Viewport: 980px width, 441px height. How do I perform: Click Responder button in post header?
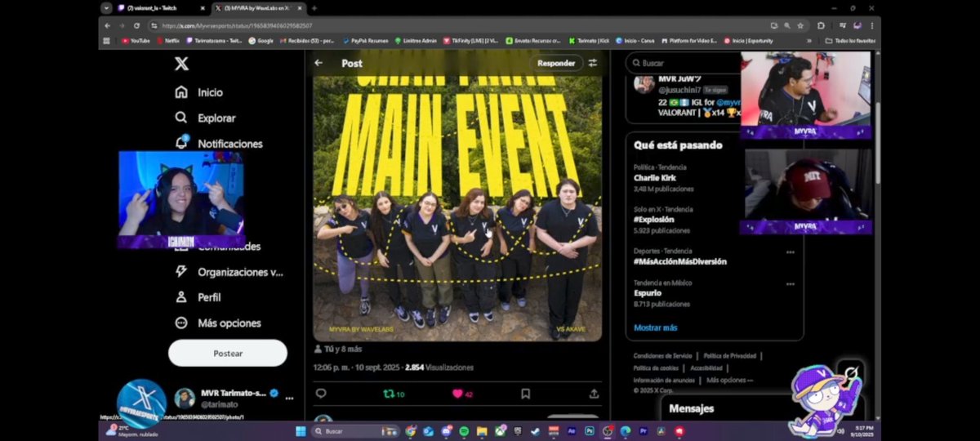[x=556, y=63]
